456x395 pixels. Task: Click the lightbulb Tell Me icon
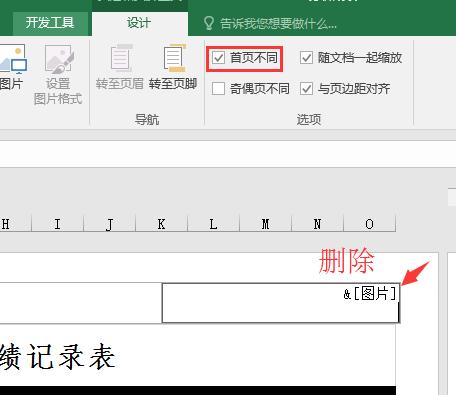(x=209, y=23)
